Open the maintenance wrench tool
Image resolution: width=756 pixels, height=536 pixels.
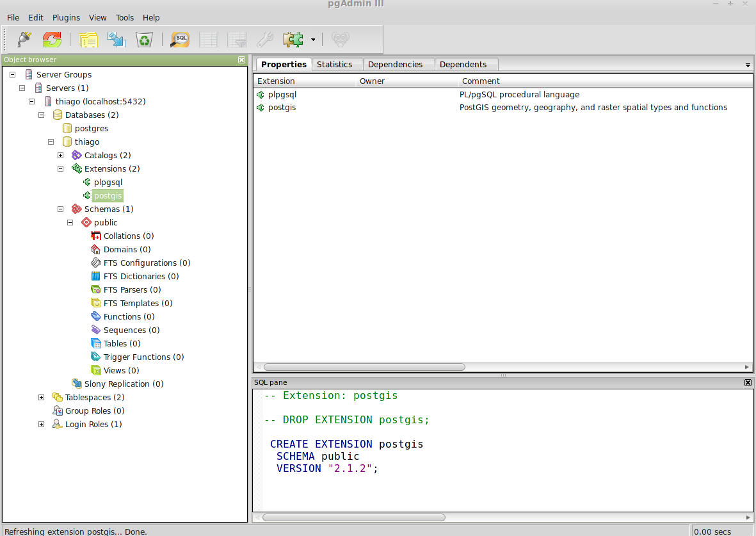(265, 39)
